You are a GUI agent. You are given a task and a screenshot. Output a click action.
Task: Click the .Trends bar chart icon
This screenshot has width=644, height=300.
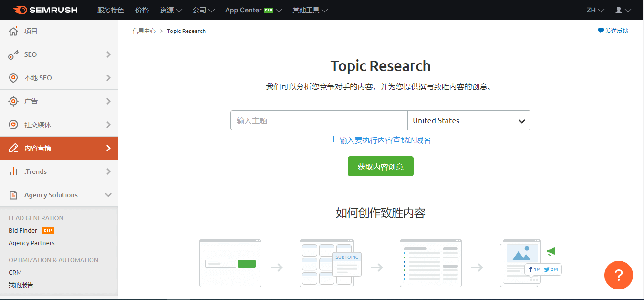[x=13, y=171]
